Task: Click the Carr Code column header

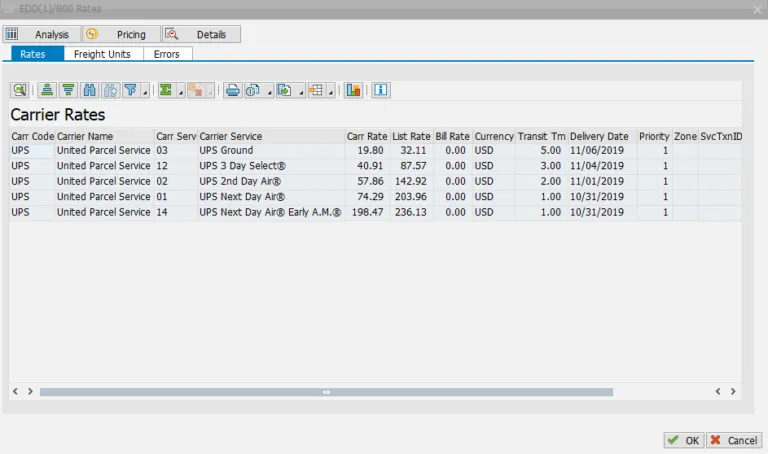Action: [32, 136]
